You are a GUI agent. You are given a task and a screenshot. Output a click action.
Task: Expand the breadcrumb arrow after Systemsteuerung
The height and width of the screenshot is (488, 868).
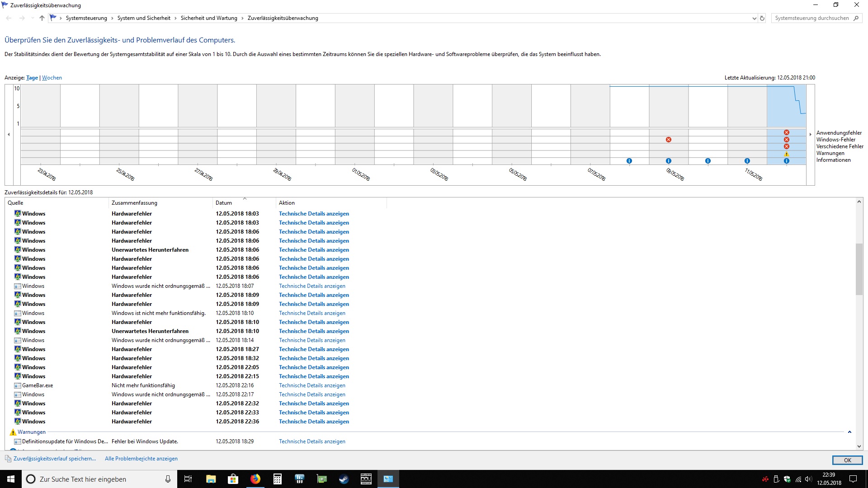(x=112, y=18)
